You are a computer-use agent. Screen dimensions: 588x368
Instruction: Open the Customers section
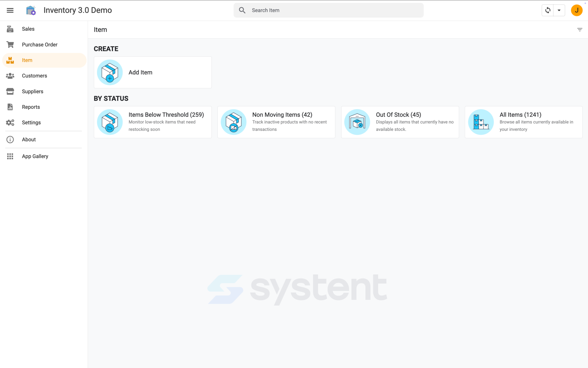coord(44,76)
